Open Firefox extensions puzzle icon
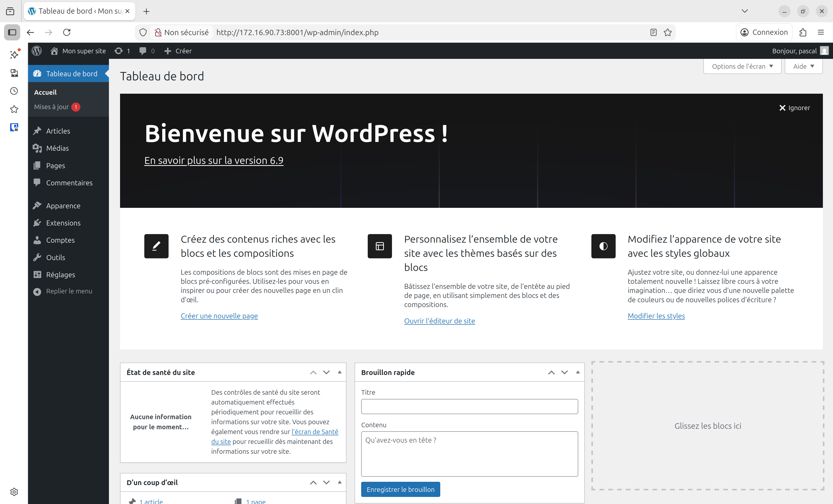This screenshot has height=504, width=833. pos(803,32)
